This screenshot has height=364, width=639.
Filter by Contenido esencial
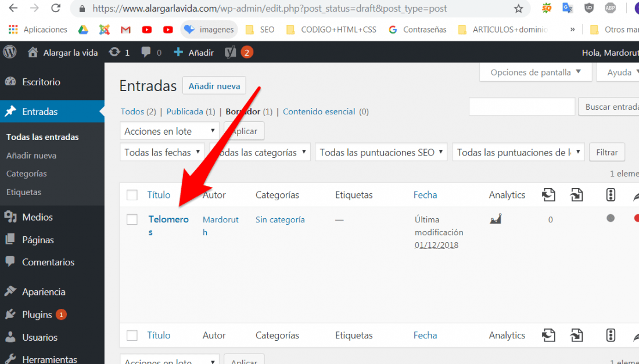319,111
